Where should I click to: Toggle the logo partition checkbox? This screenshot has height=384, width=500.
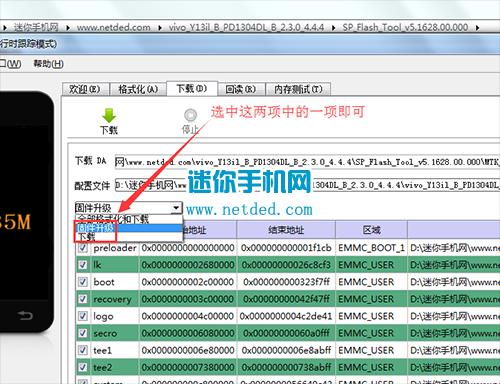click(83, 316)
